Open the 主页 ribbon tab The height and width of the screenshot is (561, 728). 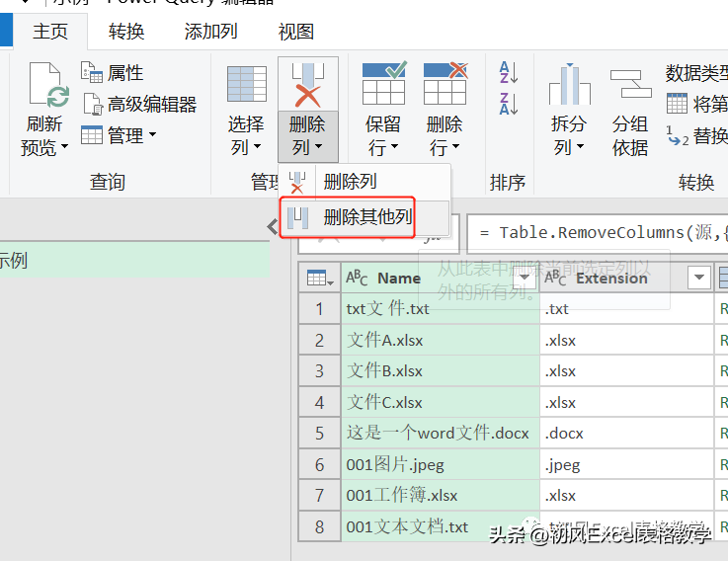click(x=50, y=32)
